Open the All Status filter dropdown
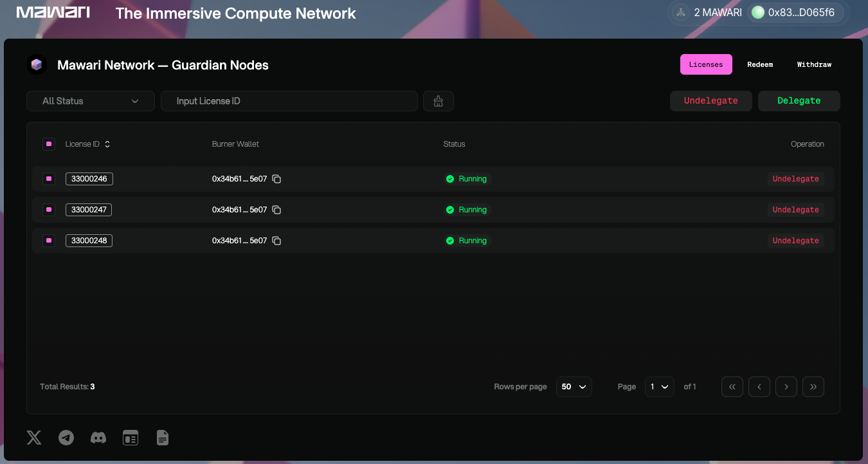 click(x=91, y=101)
